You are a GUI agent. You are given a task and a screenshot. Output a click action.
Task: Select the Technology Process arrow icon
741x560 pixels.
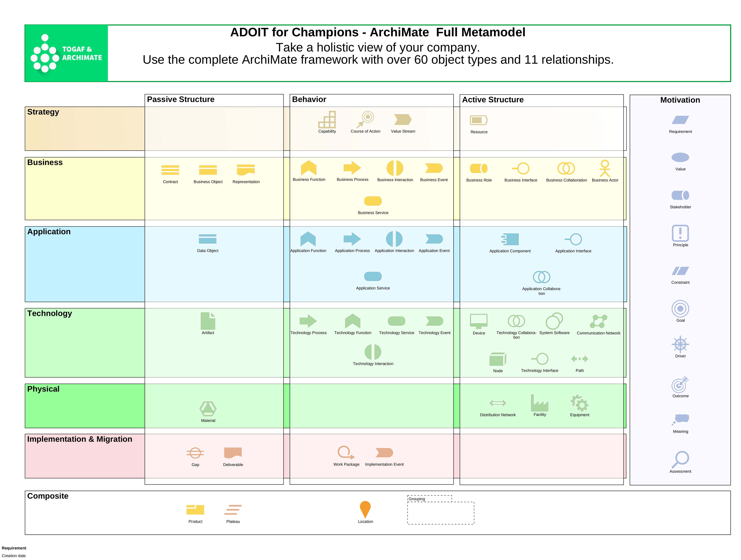point(308,321)
